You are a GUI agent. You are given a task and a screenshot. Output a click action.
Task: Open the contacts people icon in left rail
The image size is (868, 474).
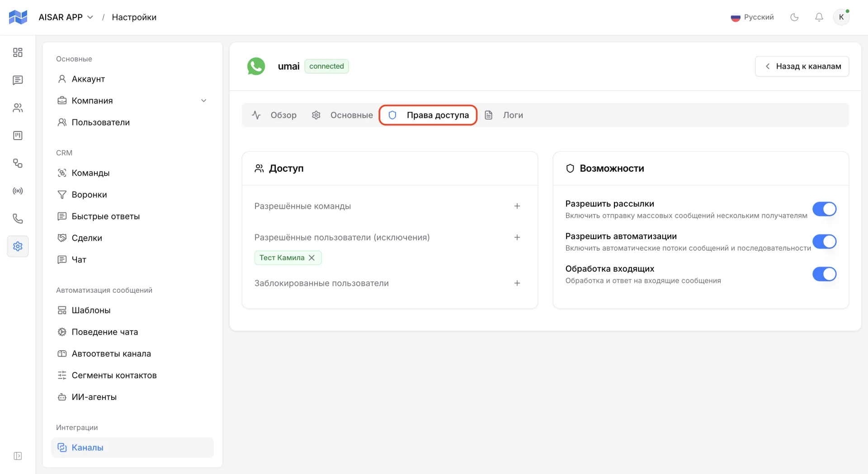pyautogui.click(x=18, y=108)
